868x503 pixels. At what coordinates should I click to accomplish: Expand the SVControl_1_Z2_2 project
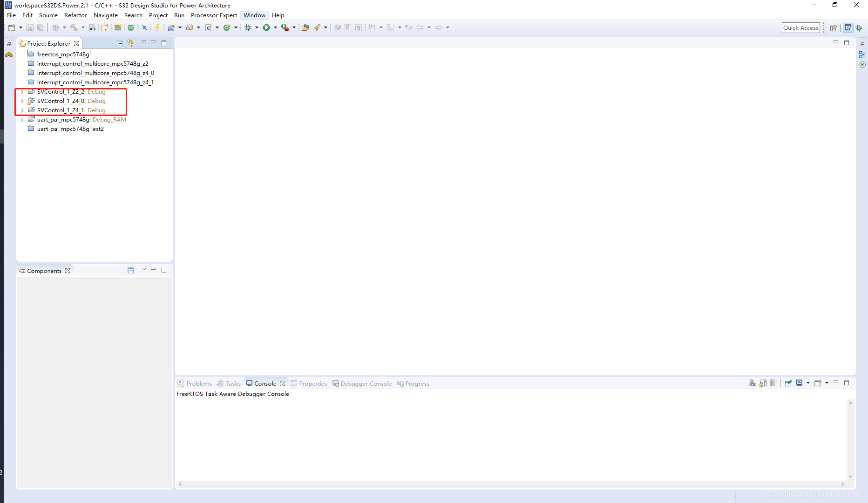[x=22, y=92]
